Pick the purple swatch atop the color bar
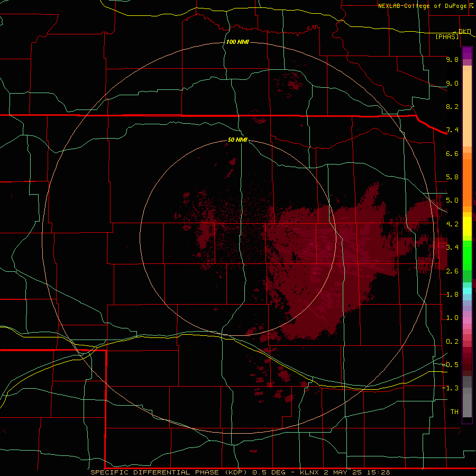Image resolution: width=476 pixels, height=476 pixels. point(467,53)
